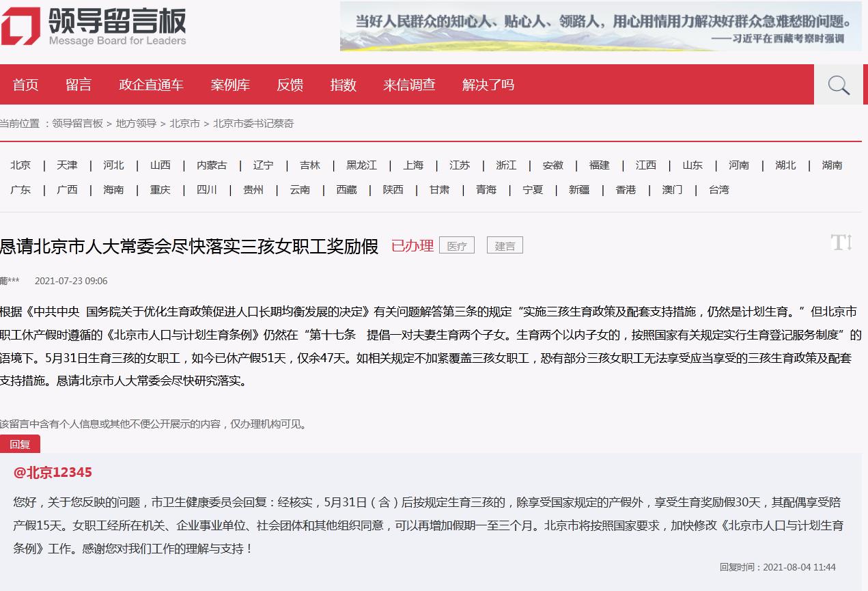Screen dimensions: 868x591
Task: Go to the 政企直通车 section
Action: click(x=151, y=85)
